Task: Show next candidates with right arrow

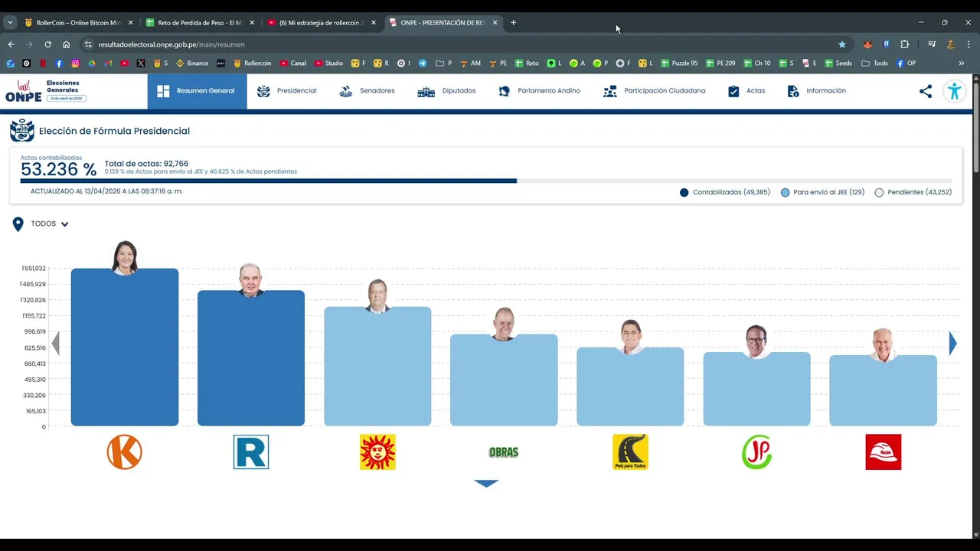Action: [x=952, y=343]
